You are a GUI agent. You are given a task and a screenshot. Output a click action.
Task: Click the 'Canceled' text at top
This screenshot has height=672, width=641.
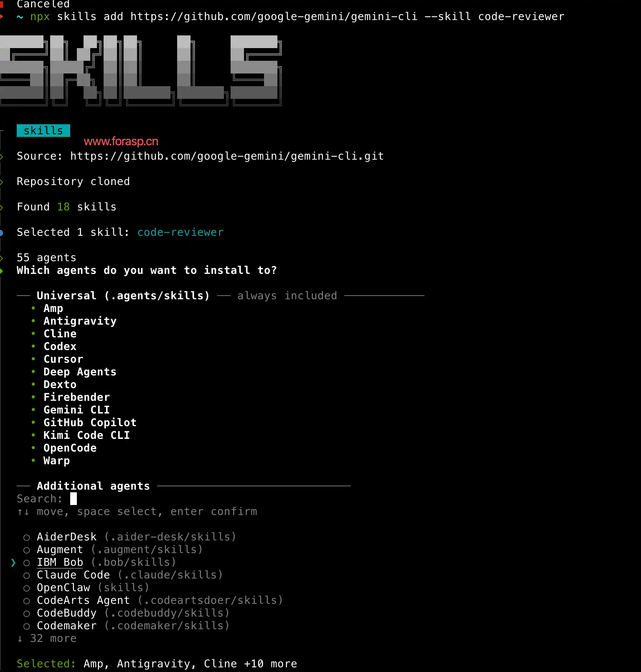pos(43,4)
